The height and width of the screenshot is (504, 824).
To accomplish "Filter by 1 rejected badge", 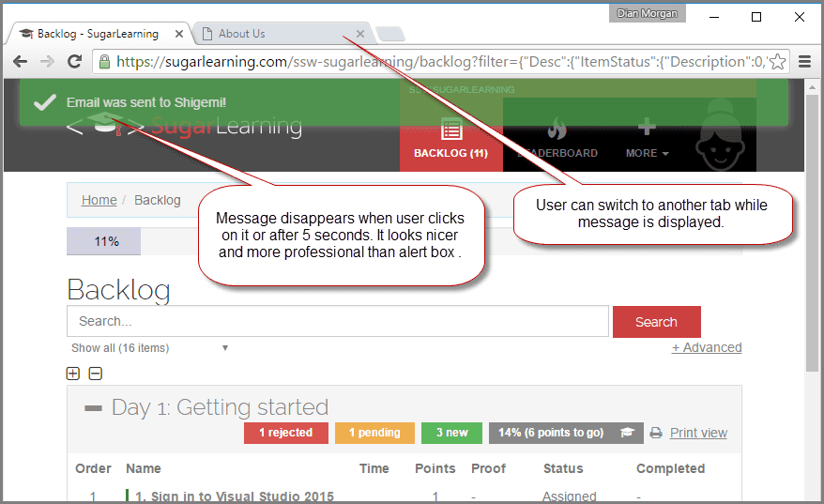I will point(285,433).
